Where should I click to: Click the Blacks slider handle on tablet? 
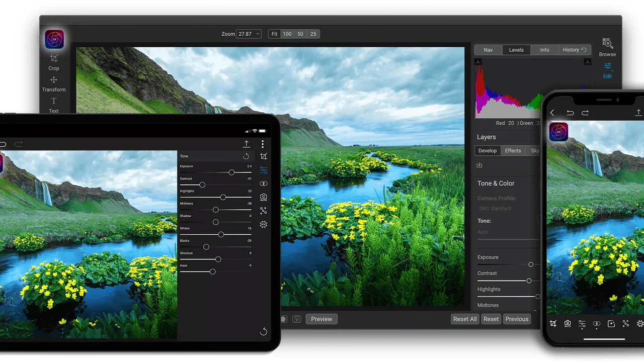click(x=206, y=247)
